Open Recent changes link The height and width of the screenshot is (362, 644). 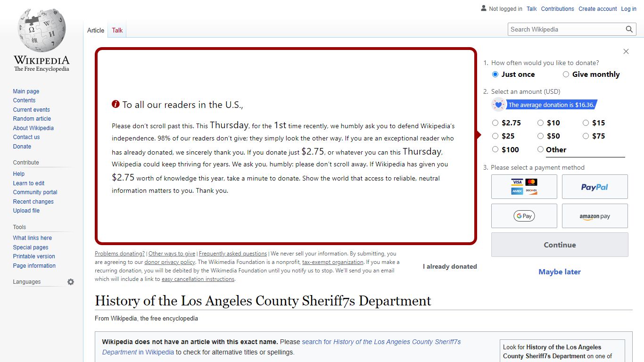coord(33,202)
